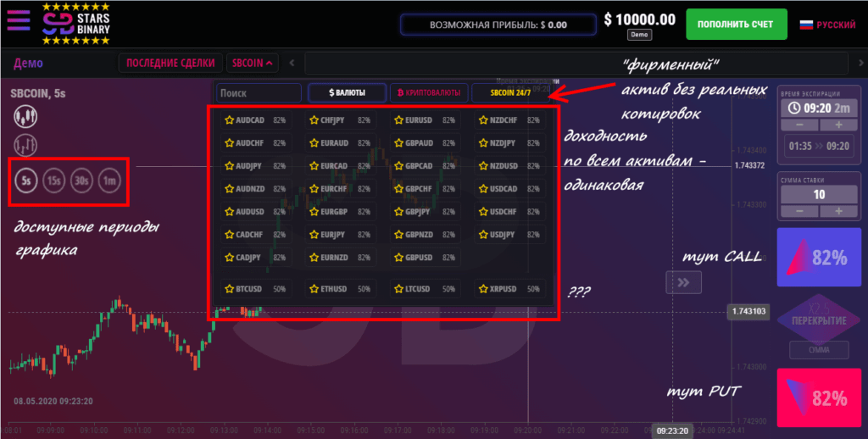The width and height of the screenshot is (868, 439).
Task: Click the Stars Binary logo
Action: [81, 24]
